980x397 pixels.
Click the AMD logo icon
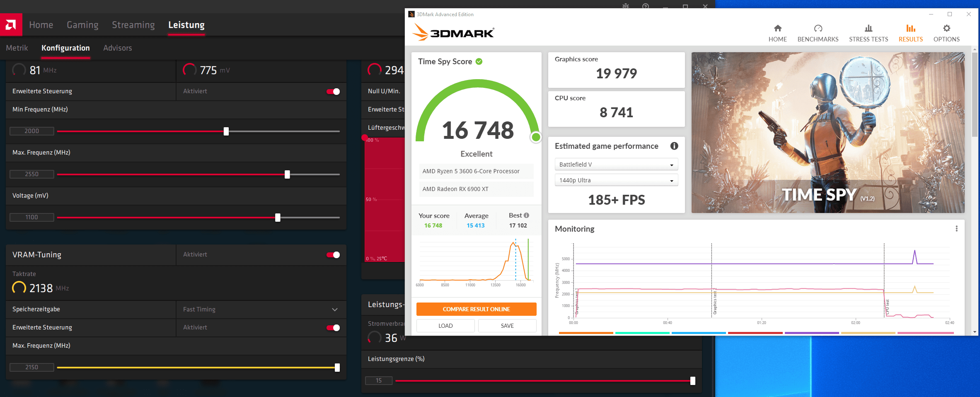tap(11, 25)
